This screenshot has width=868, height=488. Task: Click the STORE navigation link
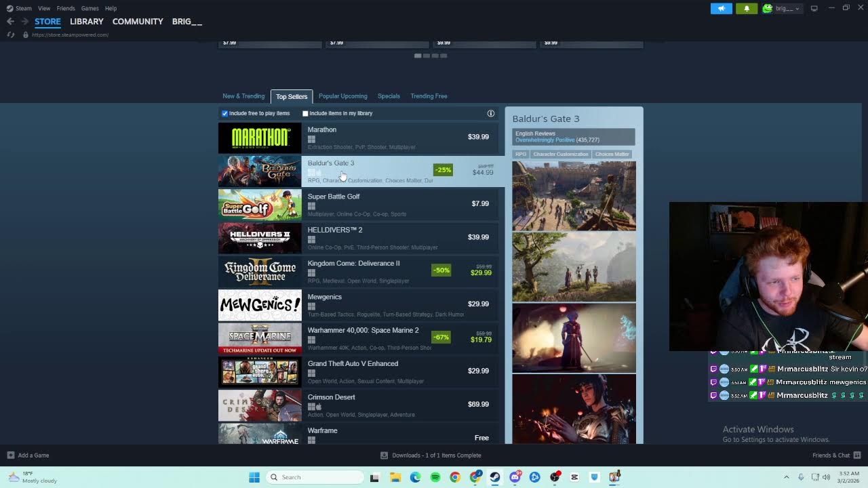click(x=47, y=22)
